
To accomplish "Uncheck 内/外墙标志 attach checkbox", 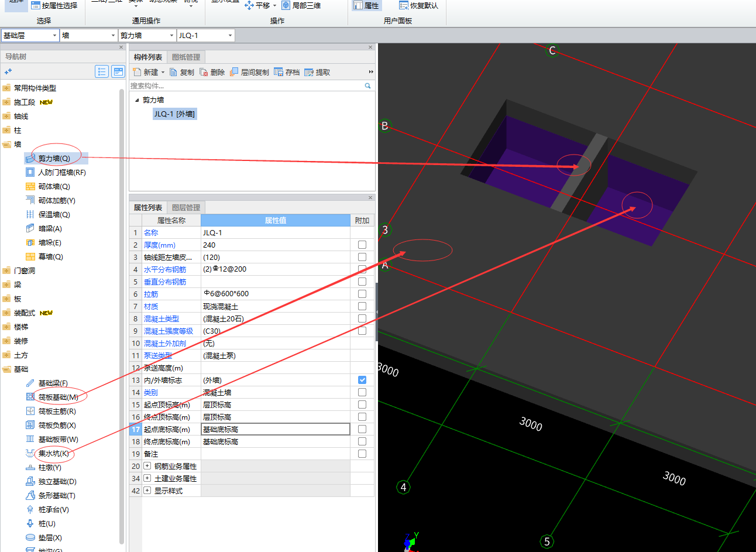I will (x=362, y=380).
